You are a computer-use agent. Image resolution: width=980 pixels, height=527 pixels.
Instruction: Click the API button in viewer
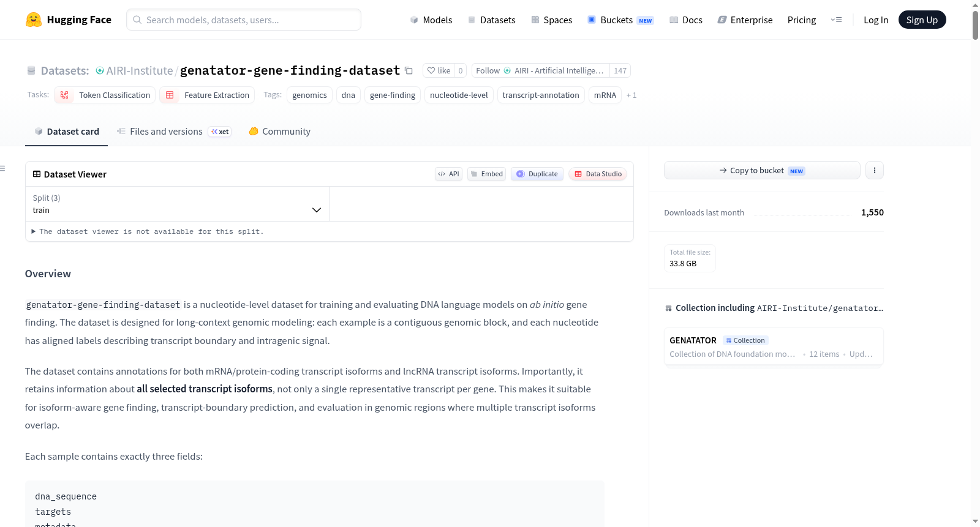click(x=448, y=174)
